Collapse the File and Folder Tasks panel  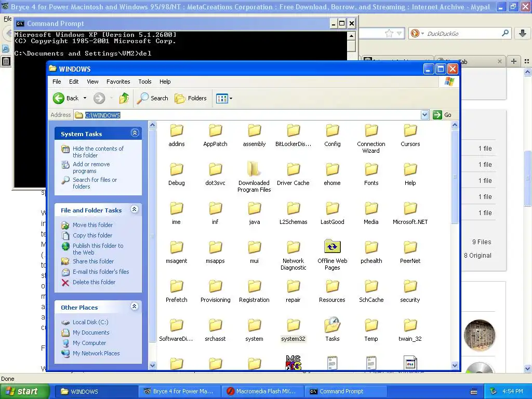(x=135, y=209)
